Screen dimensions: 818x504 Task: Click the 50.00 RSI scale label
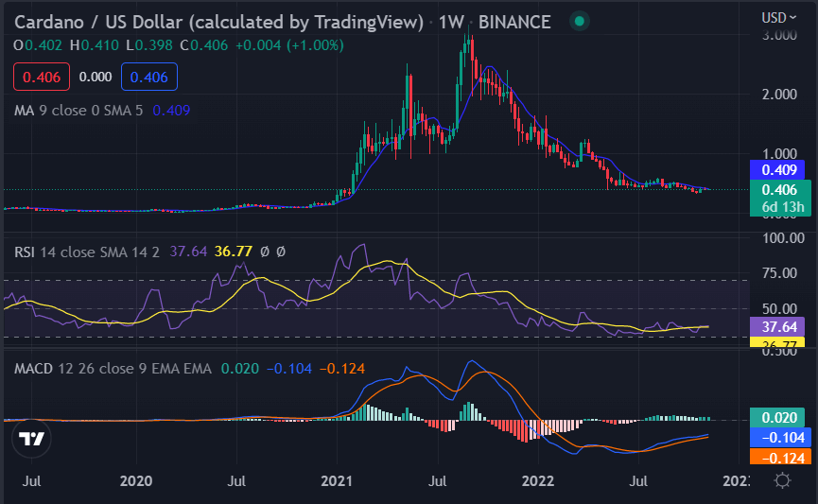pos(779,308)
